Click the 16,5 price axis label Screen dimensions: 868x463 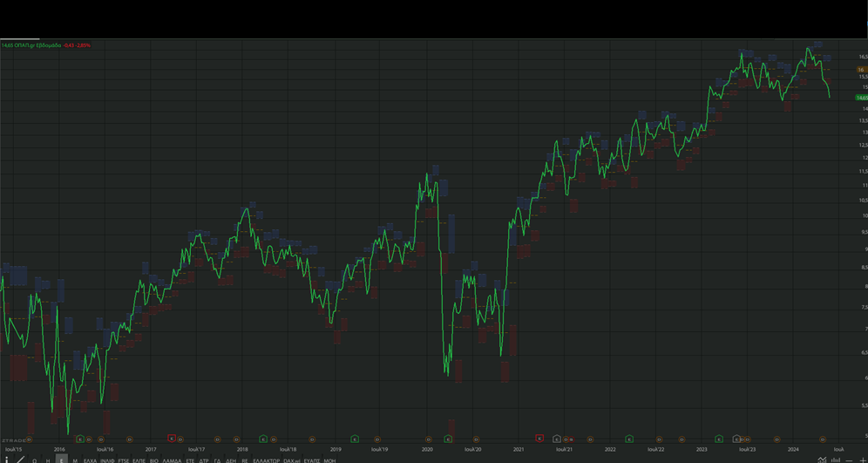(863, 57)
